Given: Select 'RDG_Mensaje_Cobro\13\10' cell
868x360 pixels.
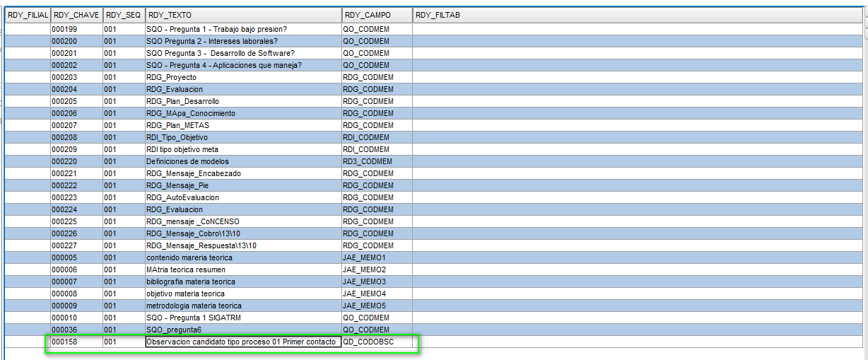Looking at the screenshot, I should pos(244,233).
